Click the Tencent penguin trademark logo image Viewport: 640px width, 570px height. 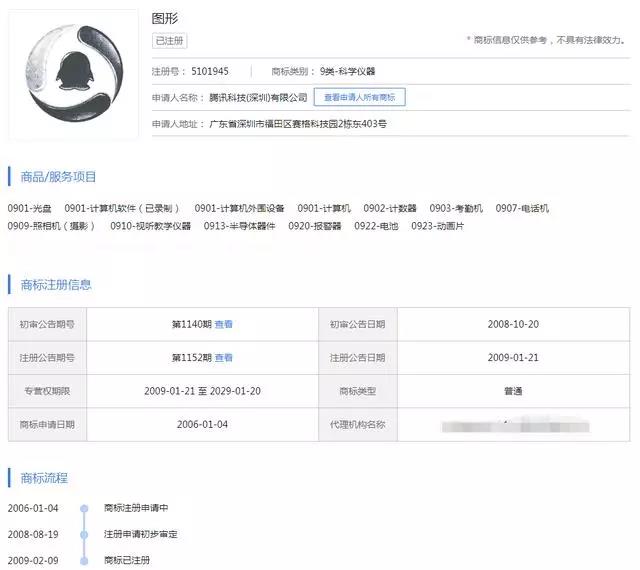73,74
